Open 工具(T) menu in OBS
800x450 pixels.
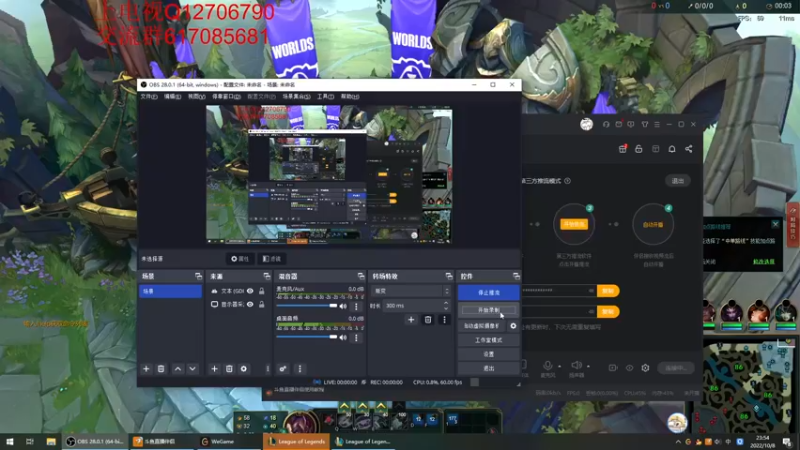pos(325,96)
